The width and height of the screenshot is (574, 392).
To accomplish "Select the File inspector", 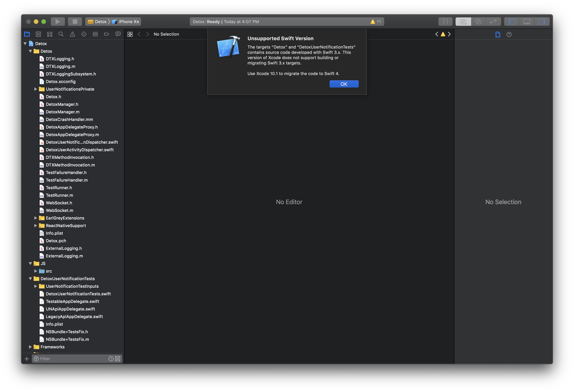I will point(498,34).
